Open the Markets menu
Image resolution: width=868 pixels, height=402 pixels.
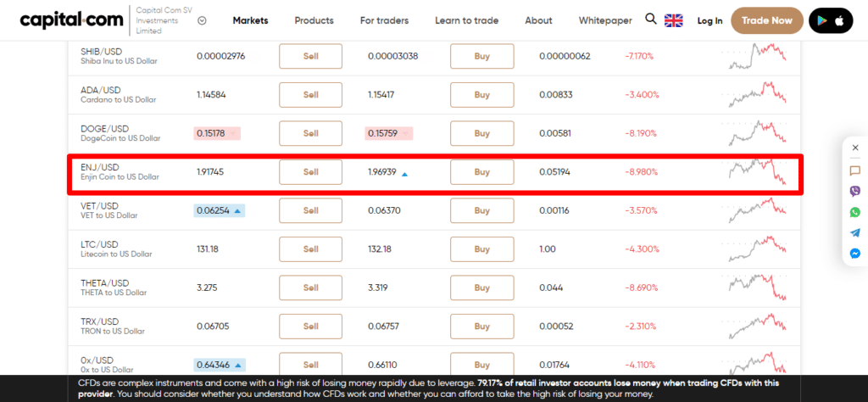click(250, 20)
